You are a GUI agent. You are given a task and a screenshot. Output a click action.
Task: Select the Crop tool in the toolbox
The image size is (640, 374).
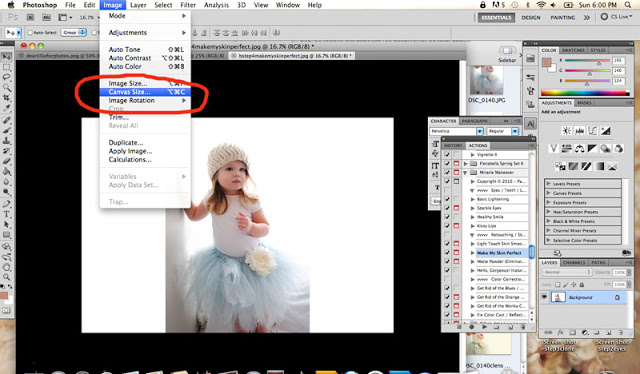[x=7, y=98]
